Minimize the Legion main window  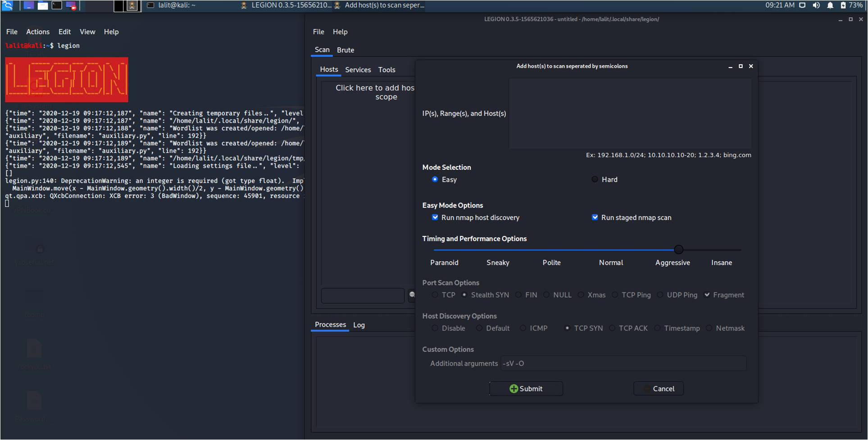(x=840, y=20)
